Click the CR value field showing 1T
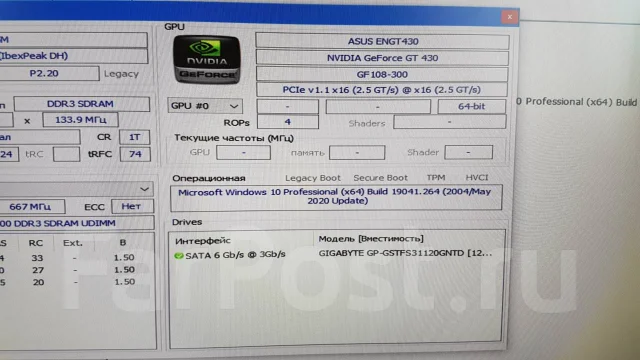The width and height of the screenshot is (640, 360). point(135,137)
